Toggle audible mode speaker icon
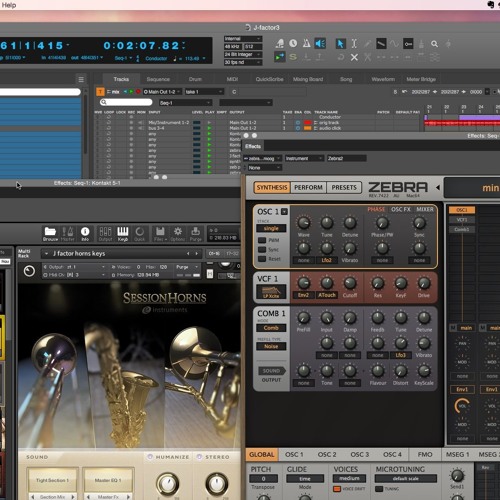This screenshot has height=500, width=500. [x=320, y=43]
